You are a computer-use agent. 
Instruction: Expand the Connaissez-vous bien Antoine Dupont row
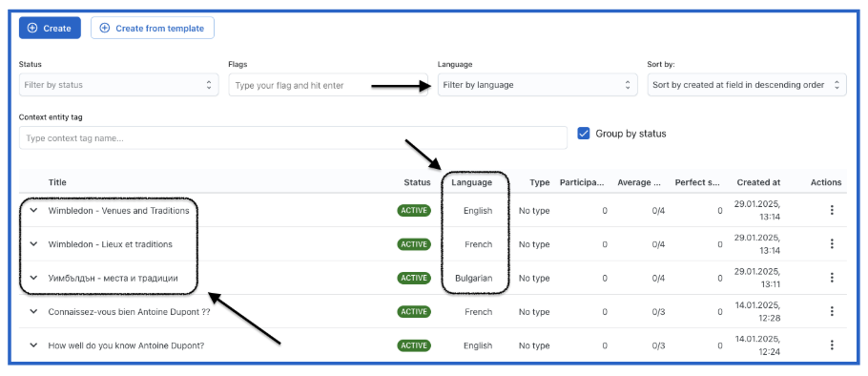pyautogui.click(x=33, y=312)
